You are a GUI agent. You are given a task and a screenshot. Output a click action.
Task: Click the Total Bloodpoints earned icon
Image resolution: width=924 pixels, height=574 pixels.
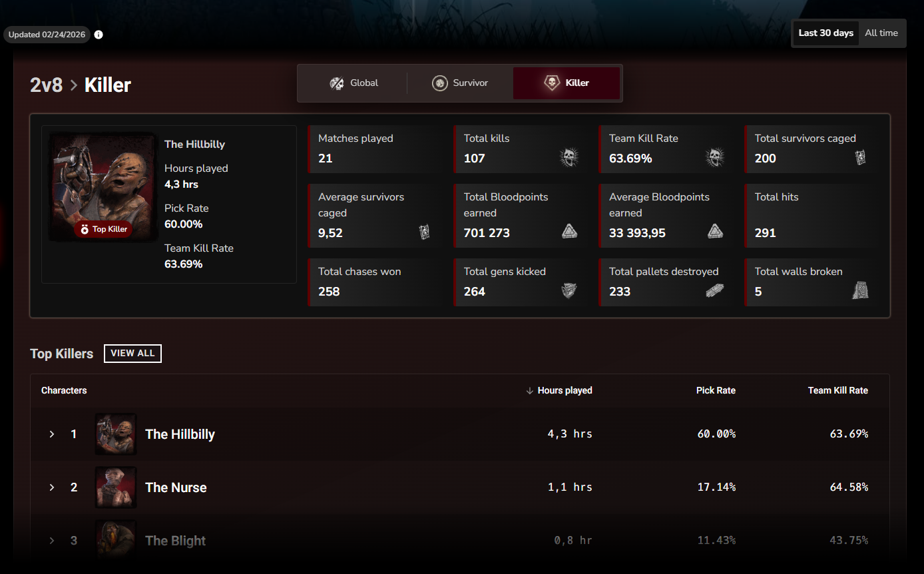(569, 232)
